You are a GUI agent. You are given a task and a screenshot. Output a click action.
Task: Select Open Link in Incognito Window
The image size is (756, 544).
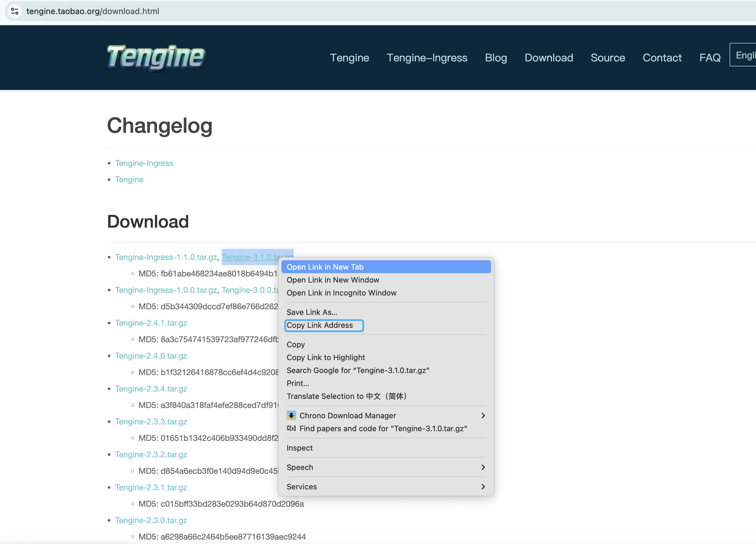pos(341,293)
